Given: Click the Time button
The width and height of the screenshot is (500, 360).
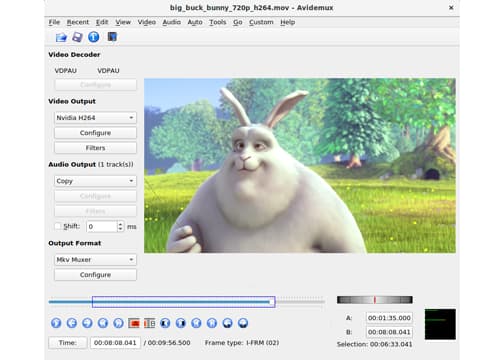Looking at the screenshot, I should pyautogui.click(x=68, y=343).
